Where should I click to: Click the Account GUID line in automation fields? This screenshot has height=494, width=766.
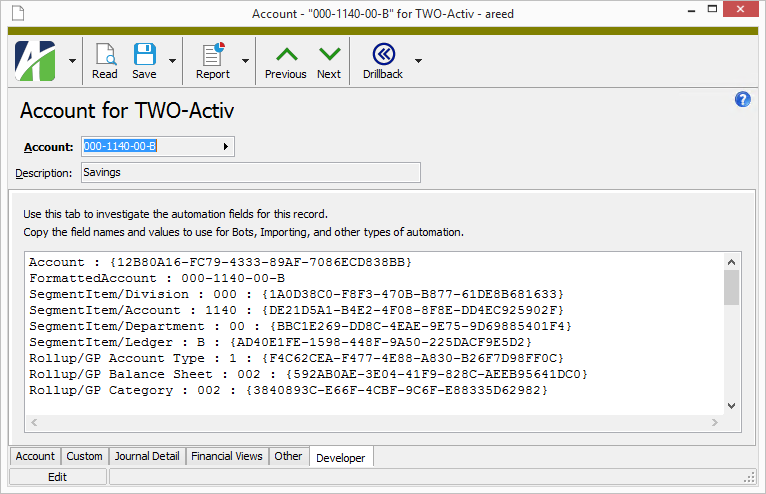(220, 262)
